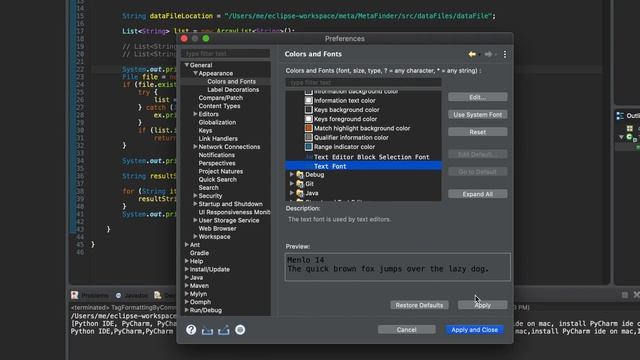Select Link Handlers preferences
Viewport: 640px width, 360px height.
point(218,139)
